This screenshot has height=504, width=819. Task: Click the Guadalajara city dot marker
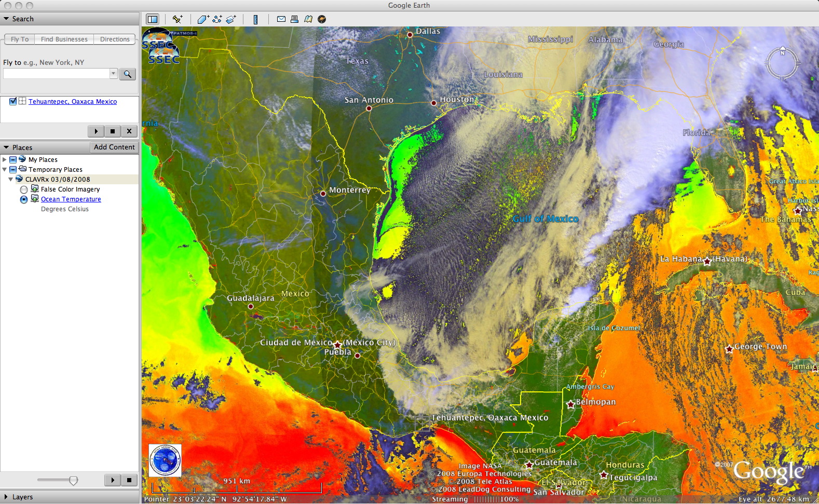251,306
